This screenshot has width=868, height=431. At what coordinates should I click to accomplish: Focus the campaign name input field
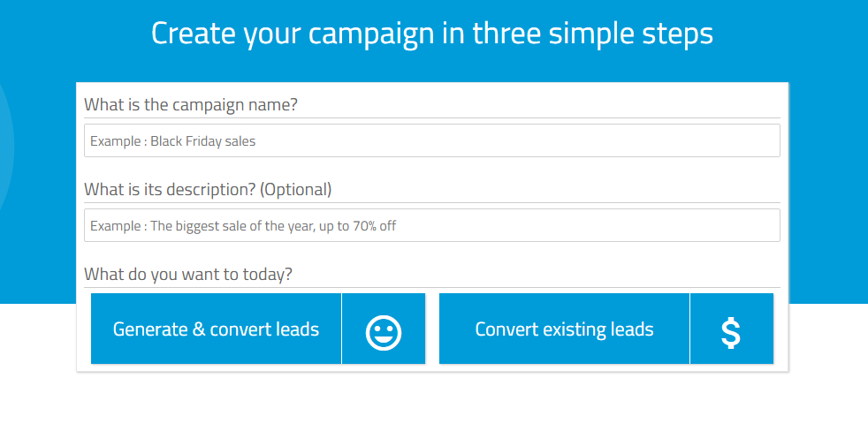(x=431, y=140)
